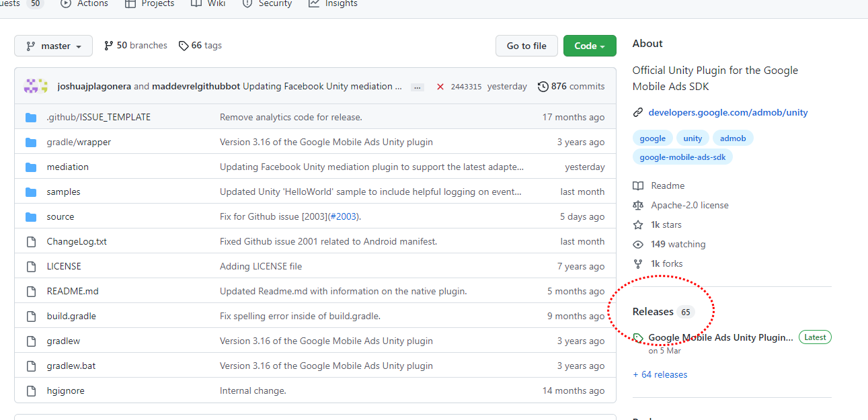Open the source folder
868x420 pixels.
click(61, 216)
